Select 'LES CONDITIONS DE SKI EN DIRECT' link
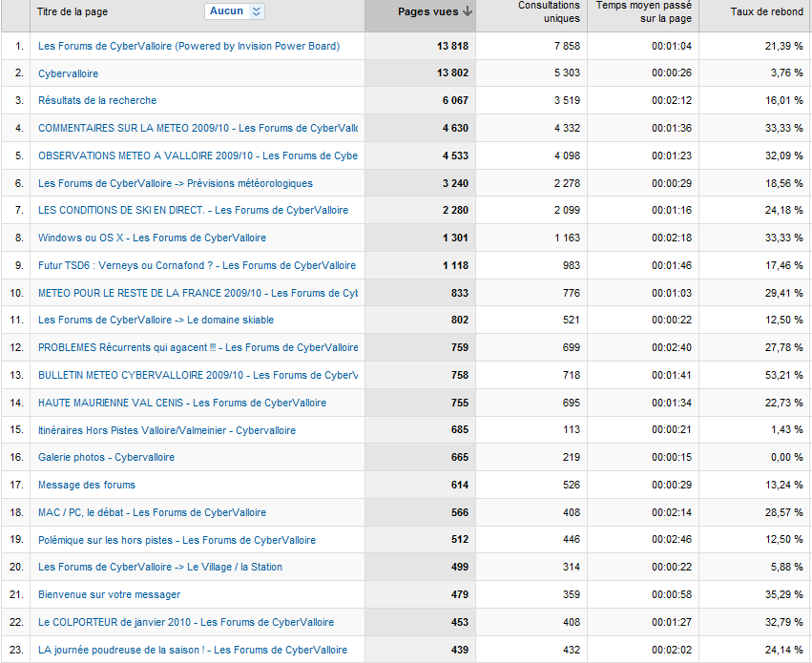 [x=193, y=210]
